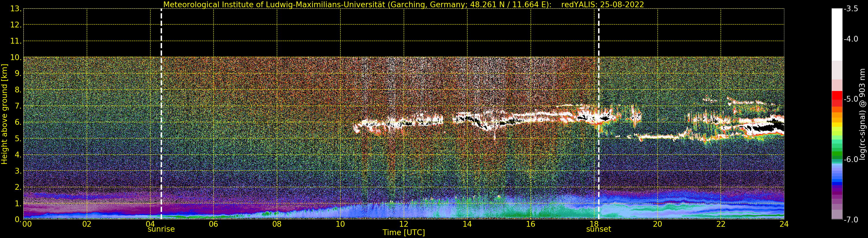Click the 'Height above ground [km]' axis label

(x=4, y=114)
